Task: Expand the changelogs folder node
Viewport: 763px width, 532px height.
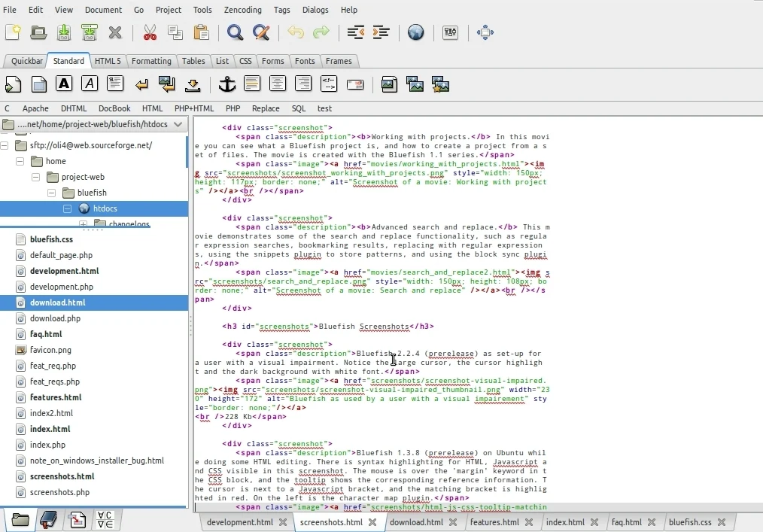Action: coord(84,224)
